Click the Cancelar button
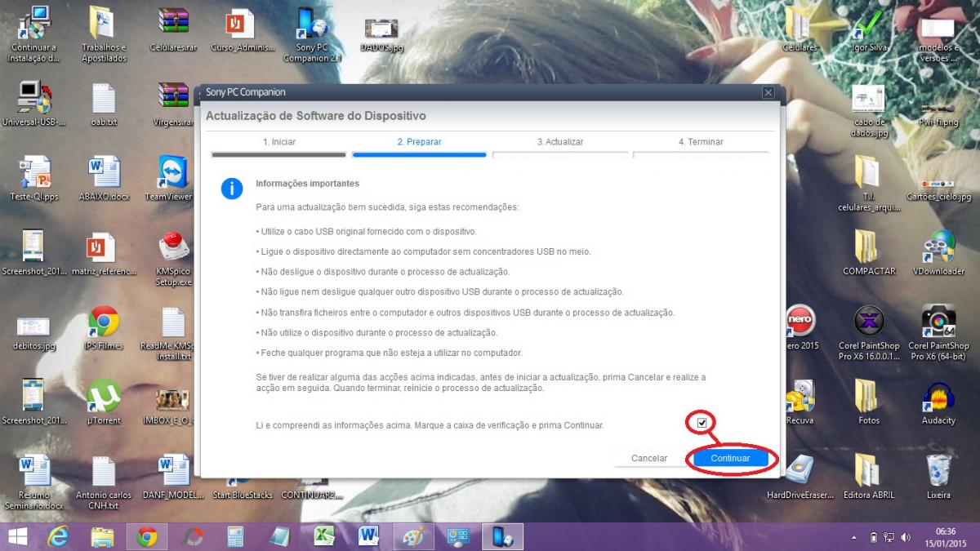The image size is (980, 551). click(x=649, y=458)
